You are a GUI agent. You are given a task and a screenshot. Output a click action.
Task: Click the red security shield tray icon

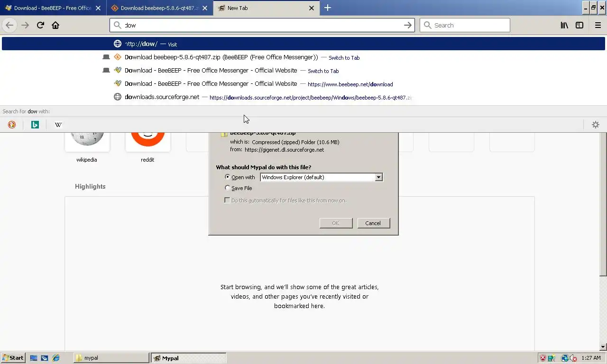click(x=543, y=358)
